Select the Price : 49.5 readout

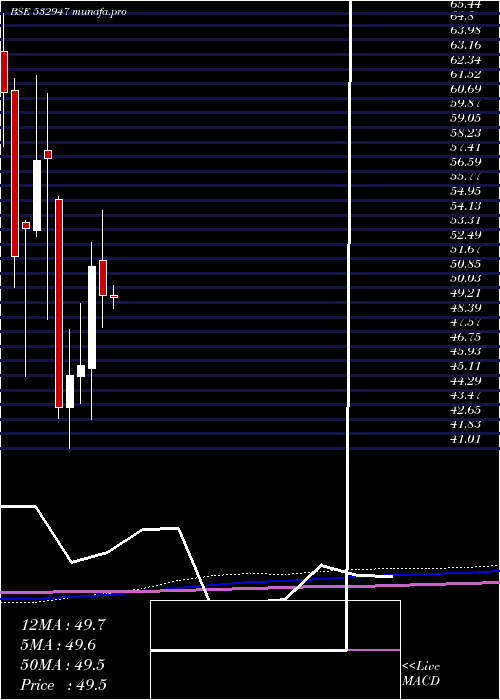63,684
